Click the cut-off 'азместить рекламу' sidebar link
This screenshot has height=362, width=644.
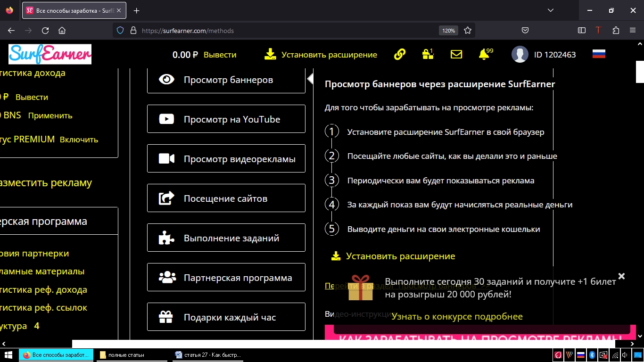[46, 183]
